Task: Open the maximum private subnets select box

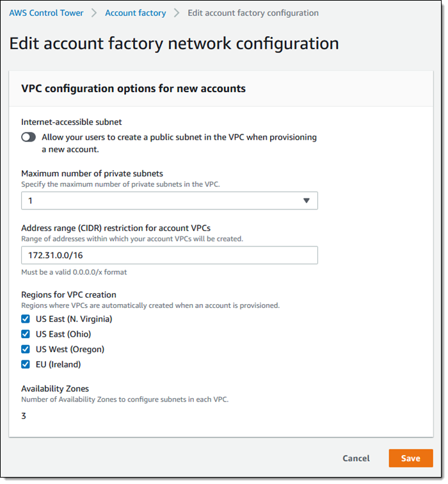Action: coord(169,201)
